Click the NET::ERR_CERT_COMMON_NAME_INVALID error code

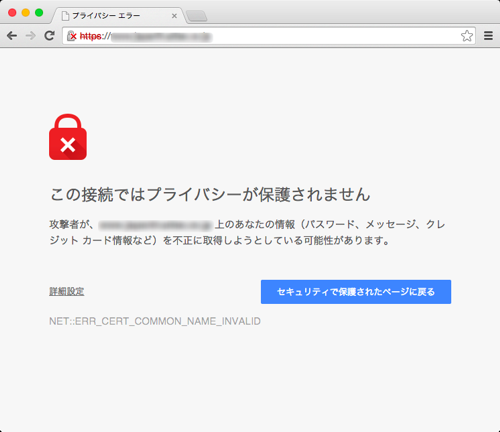(x=155, y=321)
